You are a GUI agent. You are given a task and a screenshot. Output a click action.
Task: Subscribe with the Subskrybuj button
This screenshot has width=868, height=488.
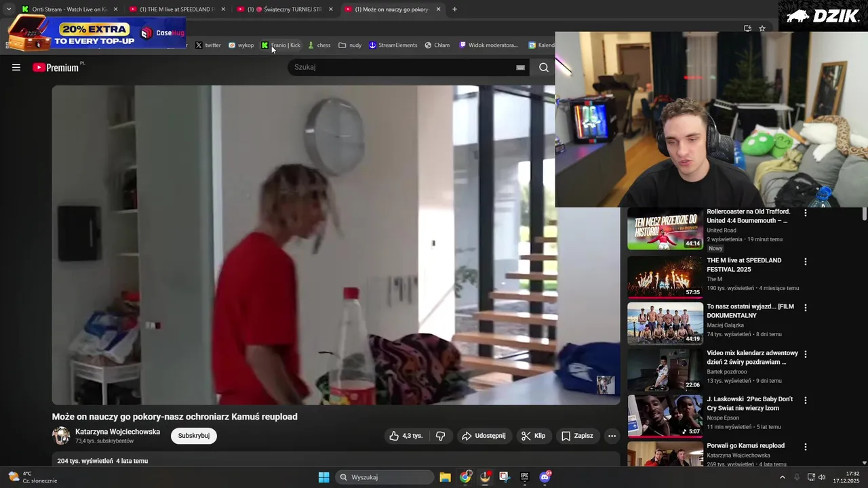(x=194, y=436)
